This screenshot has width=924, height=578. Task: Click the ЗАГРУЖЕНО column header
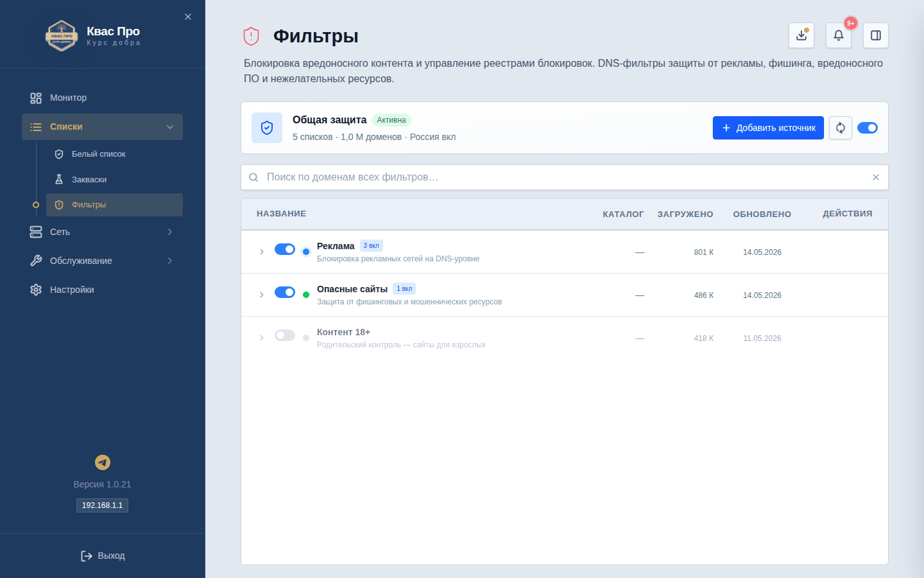point(685,215)
